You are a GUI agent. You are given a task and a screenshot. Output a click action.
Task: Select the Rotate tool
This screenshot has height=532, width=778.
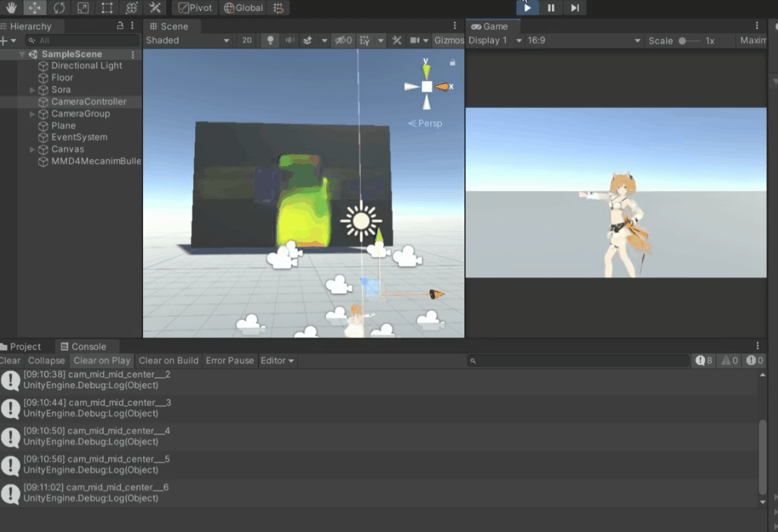[x=59, y=8]
